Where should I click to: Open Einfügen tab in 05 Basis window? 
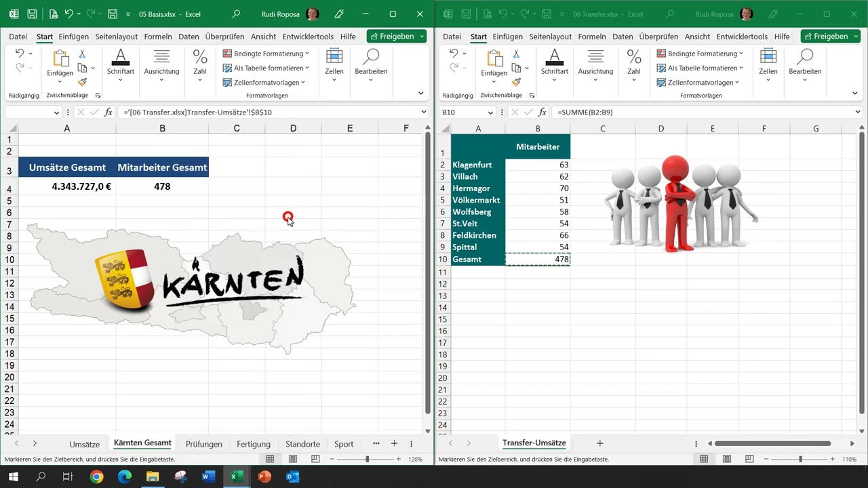tap(73, 37)
